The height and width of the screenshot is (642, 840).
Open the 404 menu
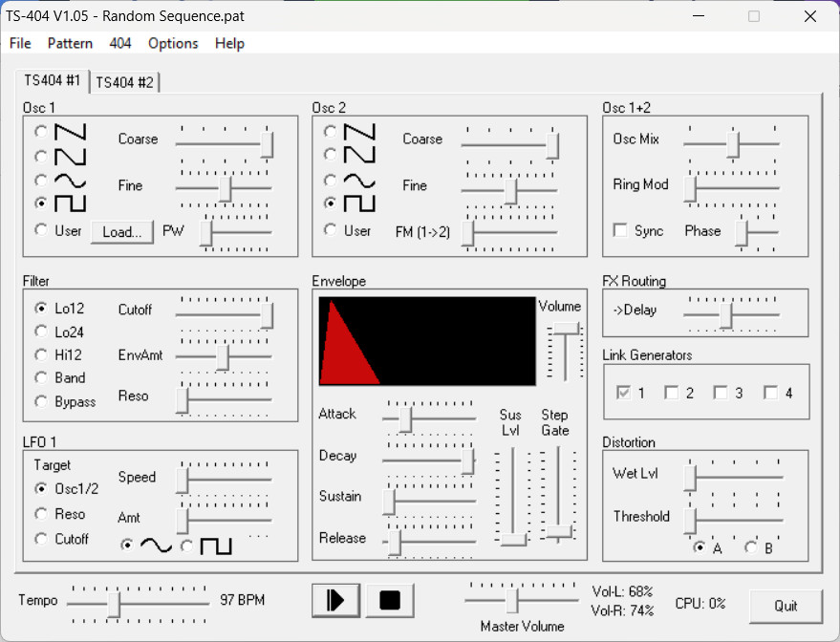click(x=120, y=43)
